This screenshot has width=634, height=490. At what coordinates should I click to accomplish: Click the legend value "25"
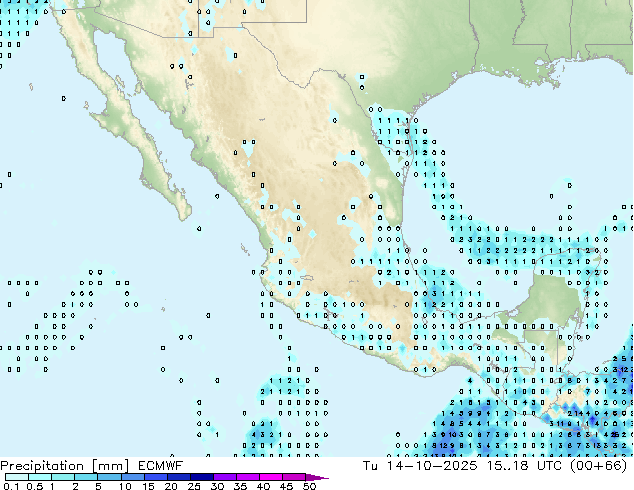(x=194, y=486)
